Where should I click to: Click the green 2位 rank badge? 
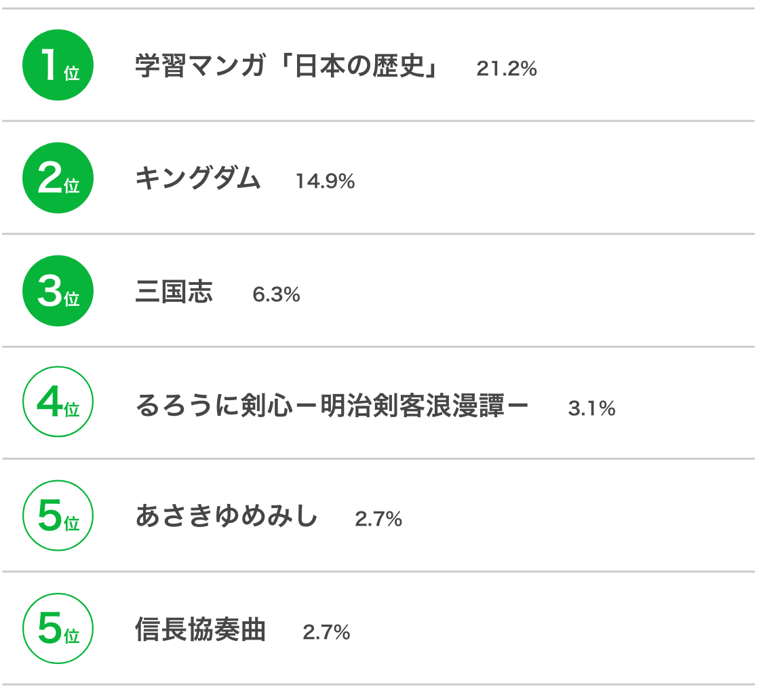click(58, 178)
